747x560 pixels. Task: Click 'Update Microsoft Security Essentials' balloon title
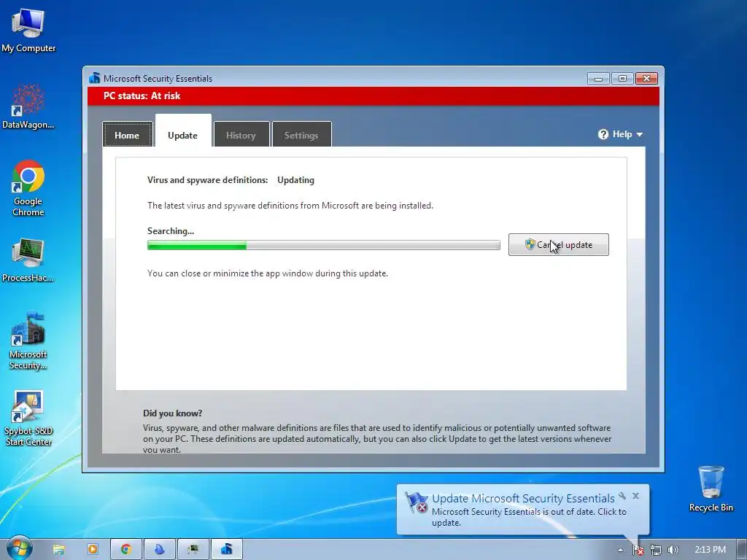[523, 499]
